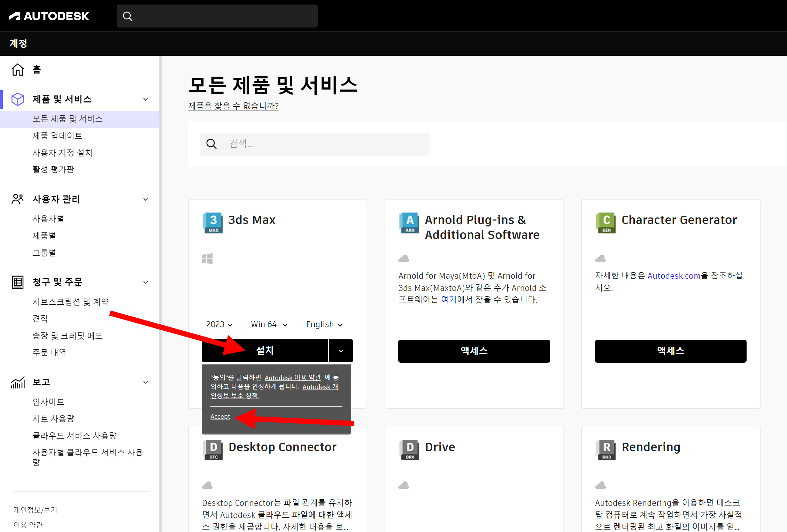This screenshot has height=532, width=787.
Task: Expand install options arrow next to 설치
Action: 341,351
